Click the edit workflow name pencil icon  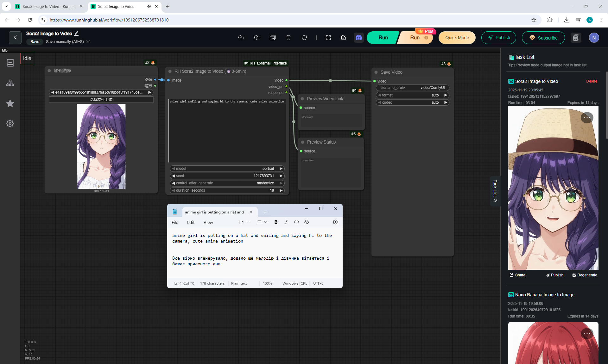coord(76,34)
